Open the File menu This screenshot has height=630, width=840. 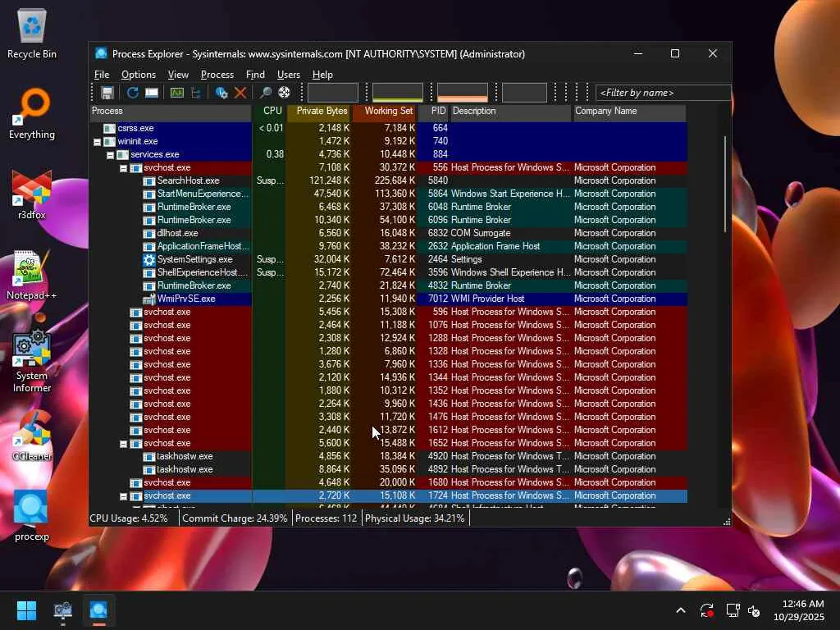(x=102, y=75)
